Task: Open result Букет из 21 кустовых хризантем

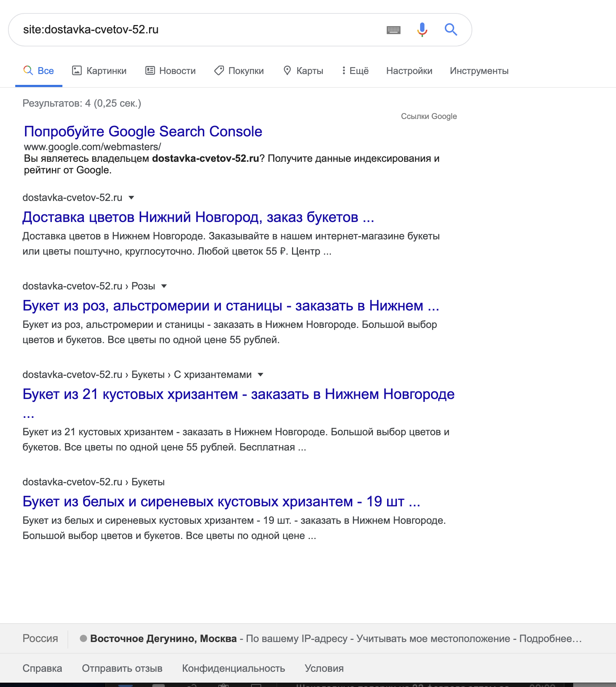Action: [x=238, y=394]
